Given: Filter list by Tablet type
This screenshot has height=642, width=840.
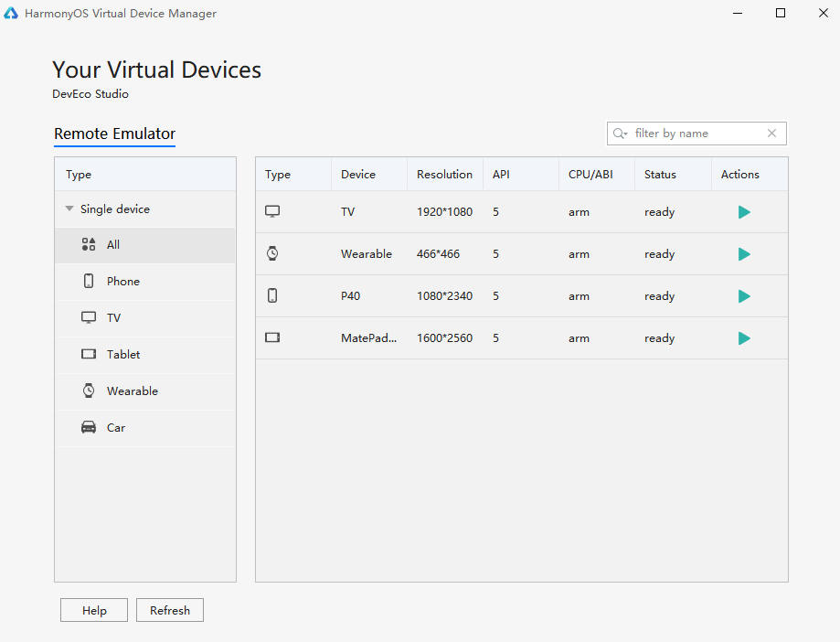Looking at the screenshot, I should click(x=145, y=354).
